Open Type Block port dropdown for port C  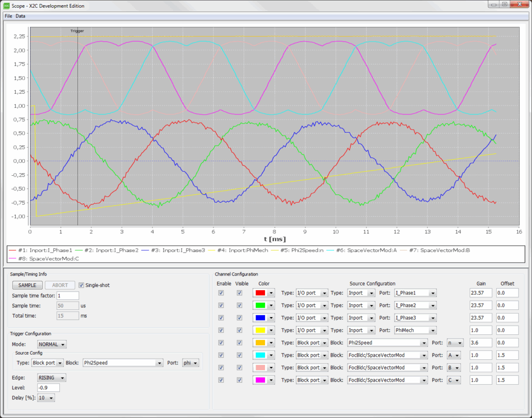tap(312, 380)
